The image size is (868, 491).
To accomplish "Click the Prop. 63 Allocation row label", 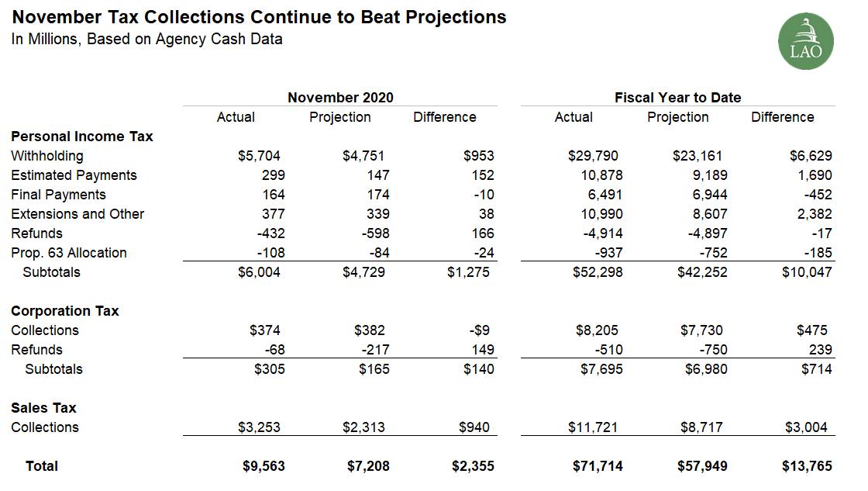I will pos(69,253).
